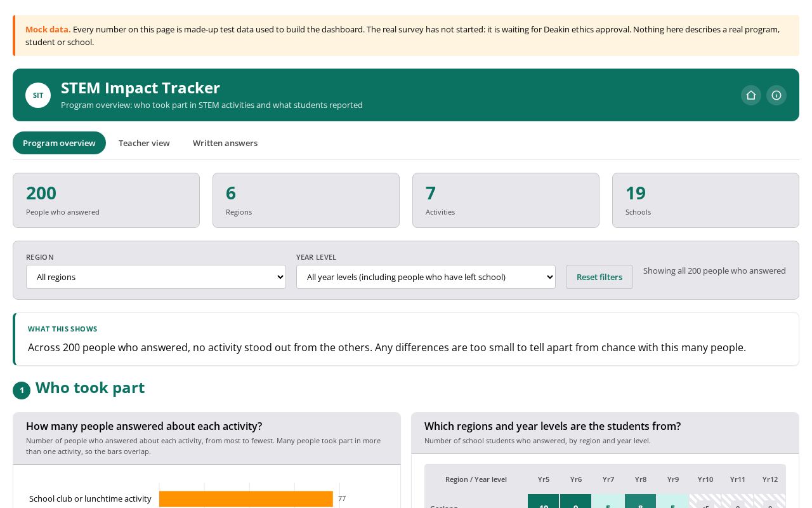Screen dimensions: 812x508
Task: Click the STEM Impact Tracker title
Action: (x=140, y=88)
